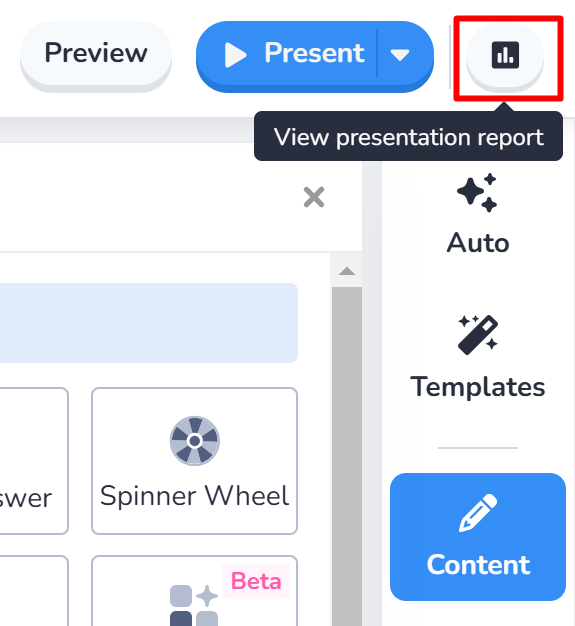Open the Preview mode

(x=96, y=53)
